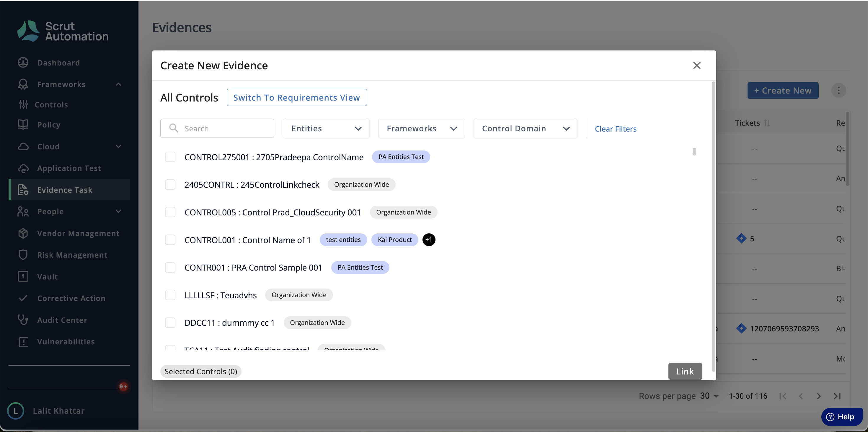Click the dialog's outer vertical scrollbar

coord(713,226)
